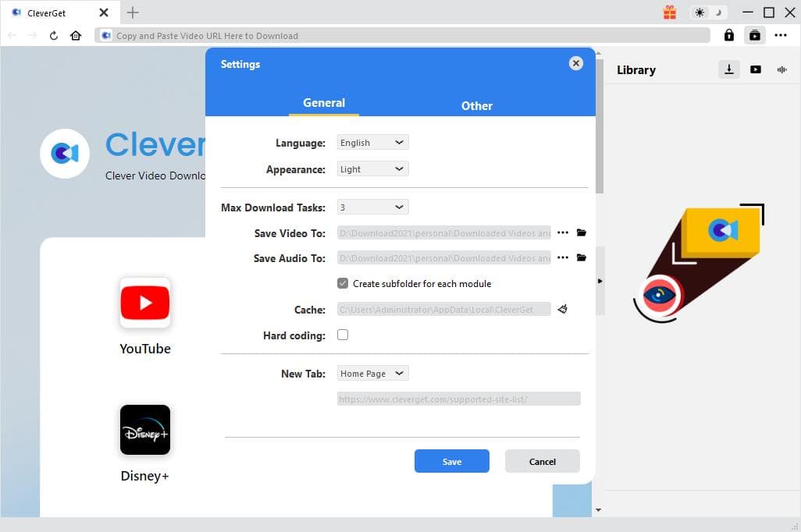Browse folder for Save Video To path

pyautogui.click(x=581, y=232)
